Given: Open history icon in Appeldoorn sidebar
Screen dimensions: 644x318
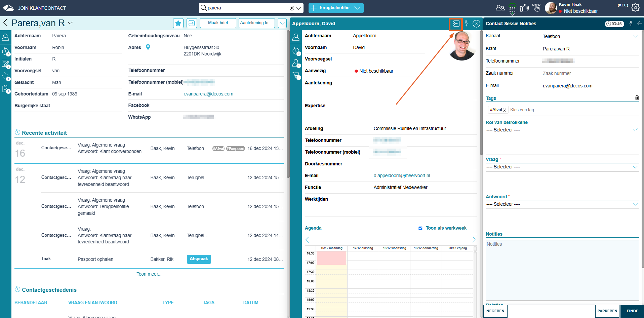Looking at the screenshot, I should pos(296,51).
